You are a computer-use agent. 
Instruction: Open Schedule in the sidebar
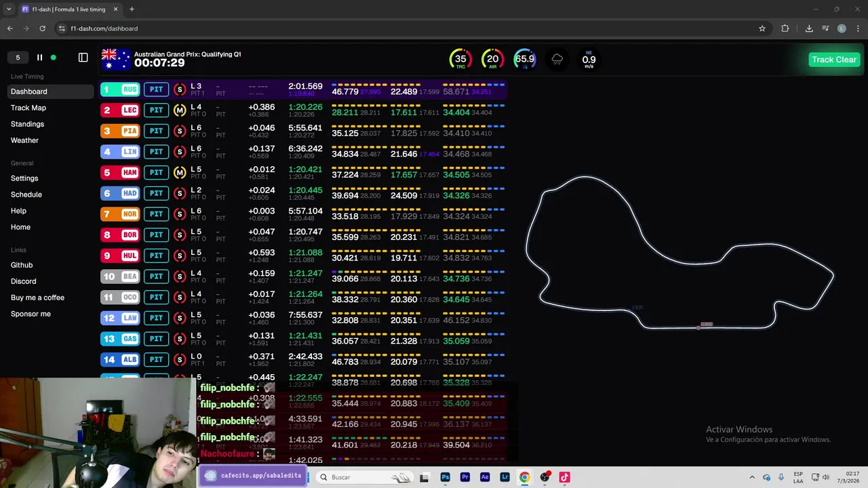(x=26, y=195)
